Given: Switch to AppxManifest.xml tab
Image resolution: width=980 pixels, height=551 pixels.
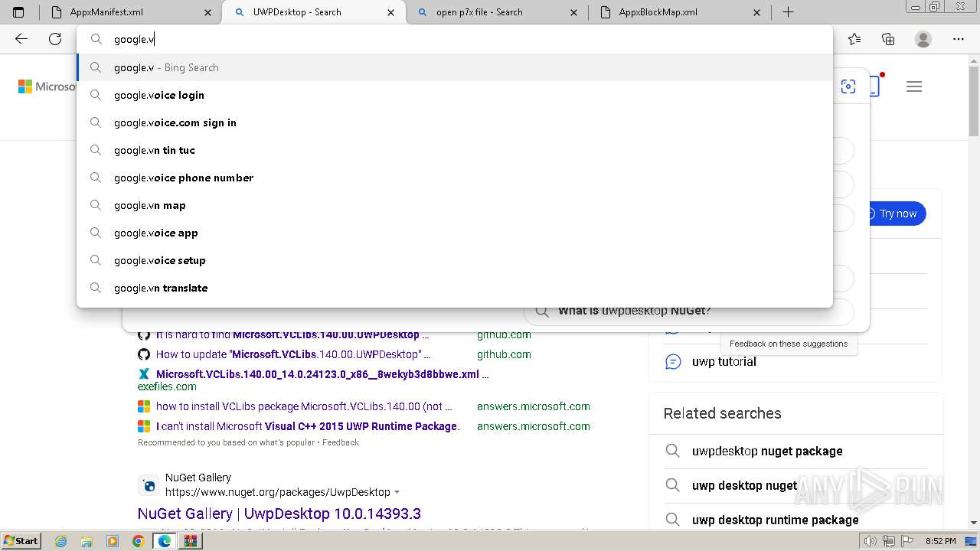Looking at the screenshot, I should [x=130, y=12].
